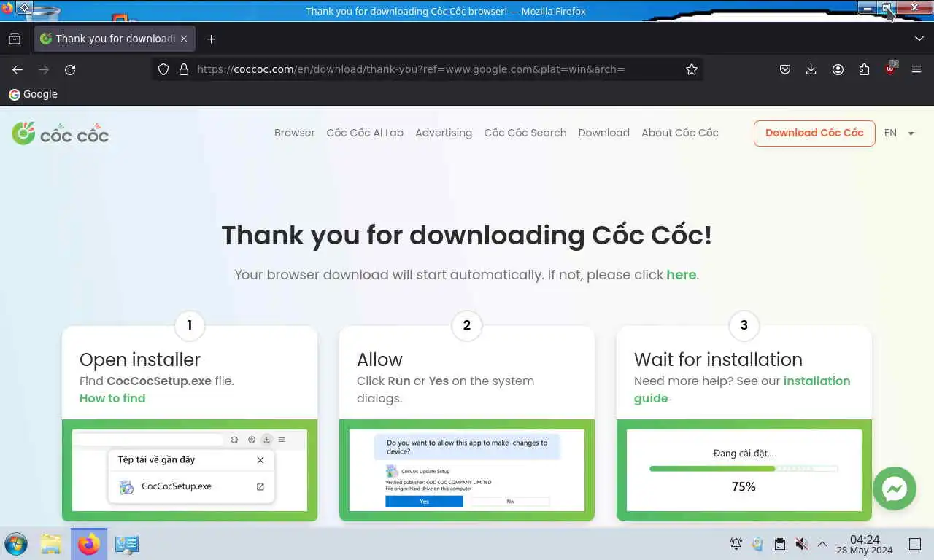Open About Cốc Cốc nav item
Screen dimensions: 934x560
[680, 133]
